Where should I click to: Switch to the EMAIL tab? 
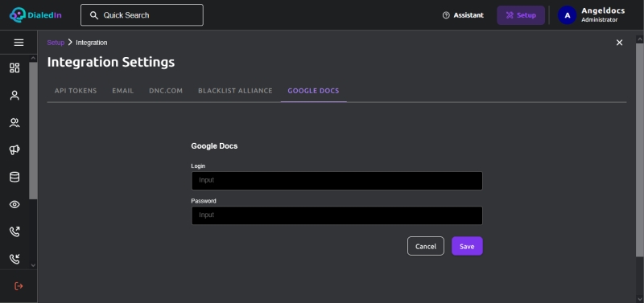pos(123,91)
